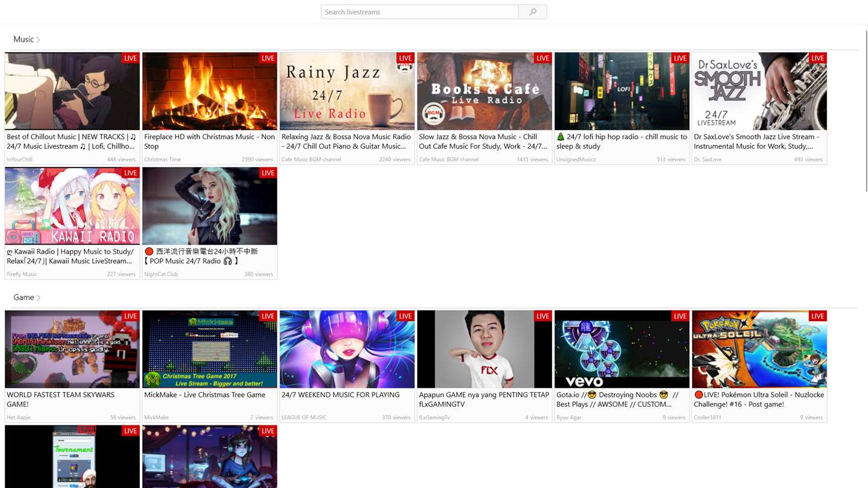
Task: Click LIVE badge on Smooth Jazz stream
Action: coord(817,58)
